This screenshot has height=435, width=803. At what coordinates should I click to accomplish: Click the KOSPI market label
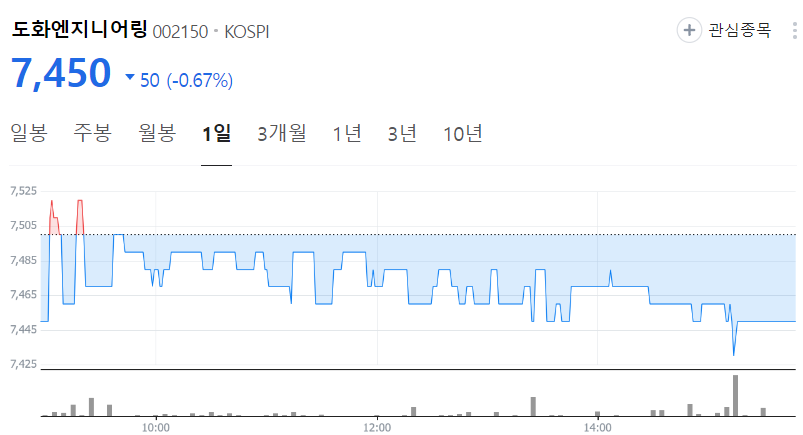[x=246, y=32]
